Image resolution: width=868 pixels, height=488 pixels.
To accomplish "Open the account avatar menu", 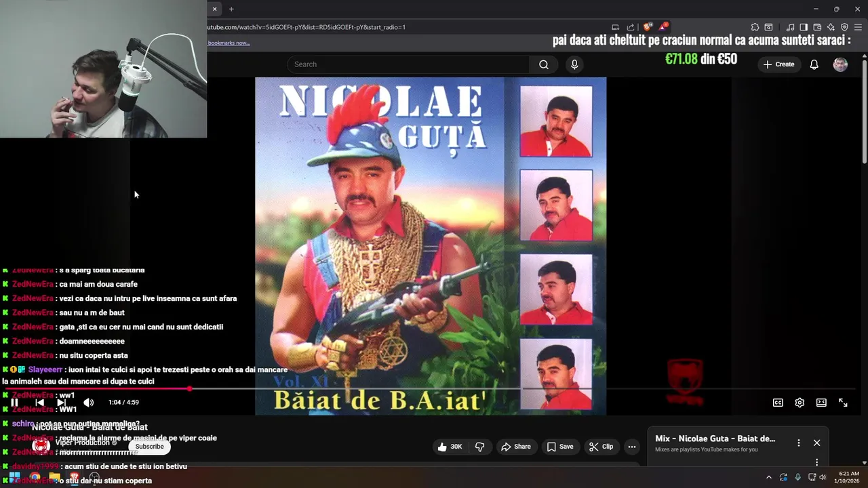I will 840,64.
